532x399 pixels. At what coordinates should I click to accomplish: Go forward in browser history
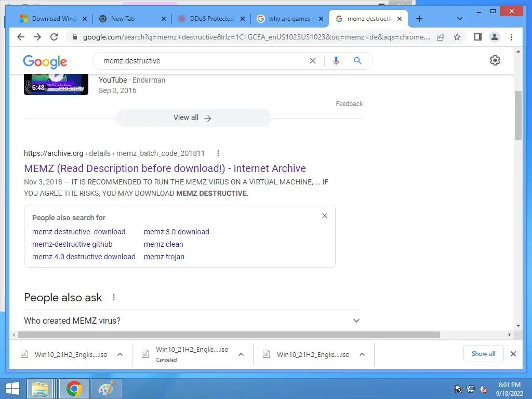coord(37,37)
